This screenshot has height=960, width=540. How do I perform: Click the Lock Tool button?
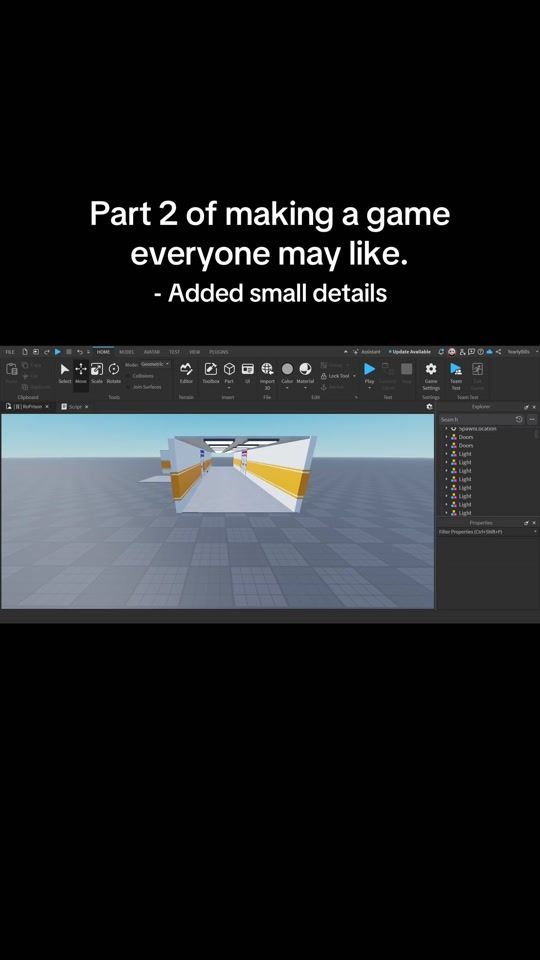click(336, 376)
